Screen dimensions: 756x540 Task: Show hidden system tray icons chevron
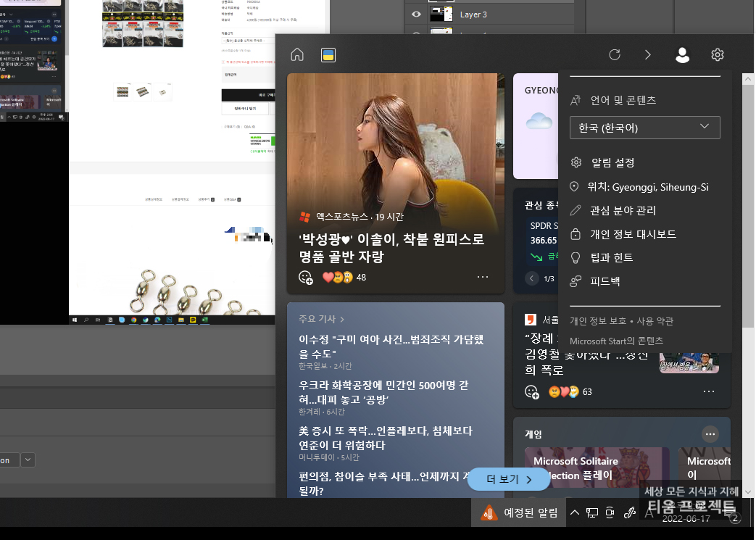click(x=575, y=512)
